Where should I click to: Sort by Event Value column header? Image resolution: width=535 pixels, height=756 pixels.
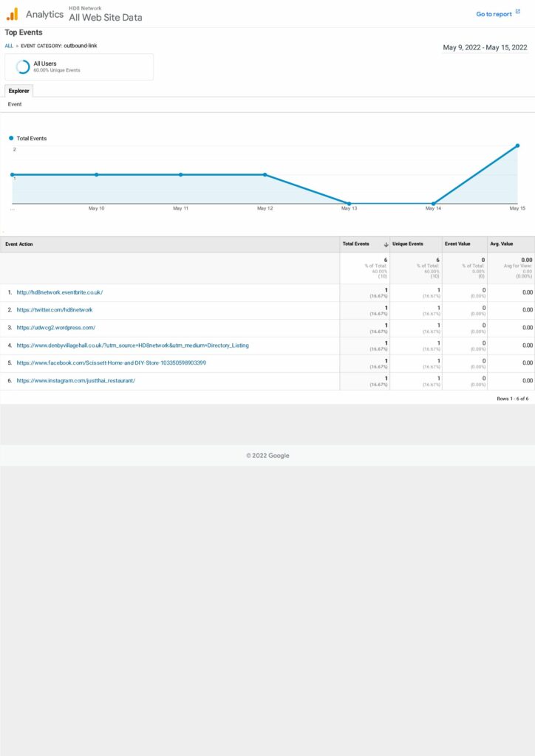pyautogui.click(x=457, y=244)
